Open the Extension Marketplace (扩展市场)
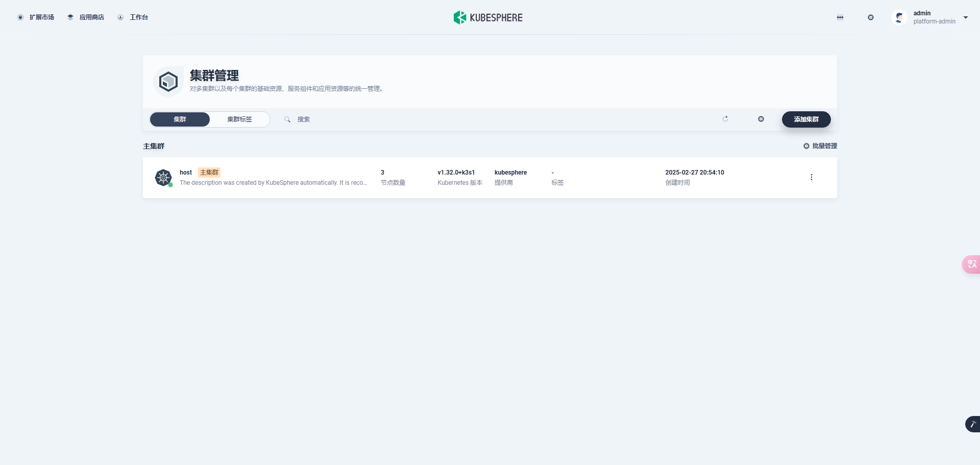This screenshot has width=980, height=465. 36,17
